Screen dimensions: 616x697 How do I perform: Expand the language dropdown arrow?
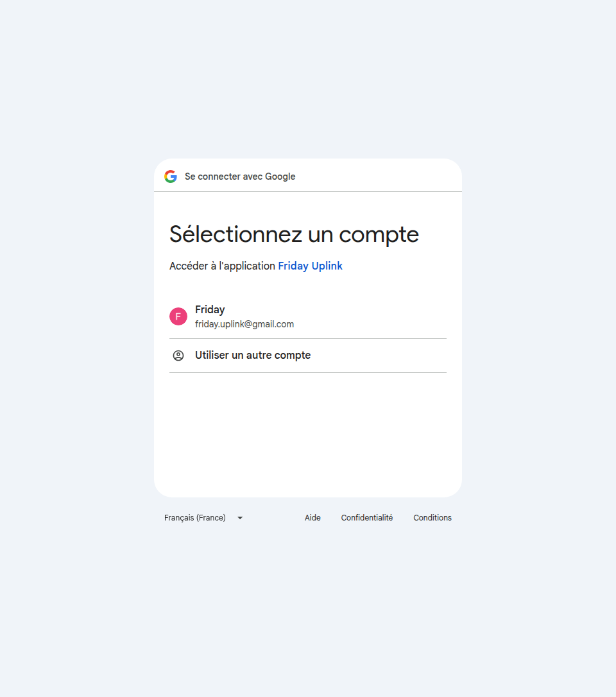[x=240, y=518]
